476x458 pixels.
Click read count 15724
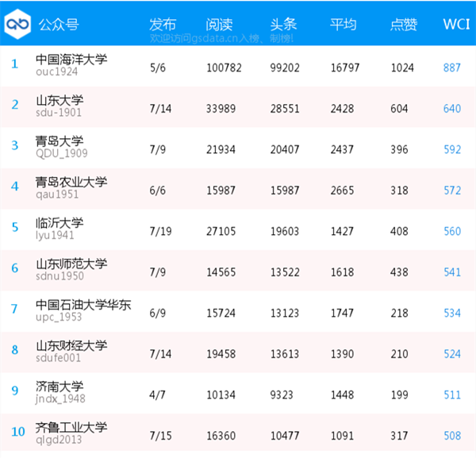[x=221, y=313]
